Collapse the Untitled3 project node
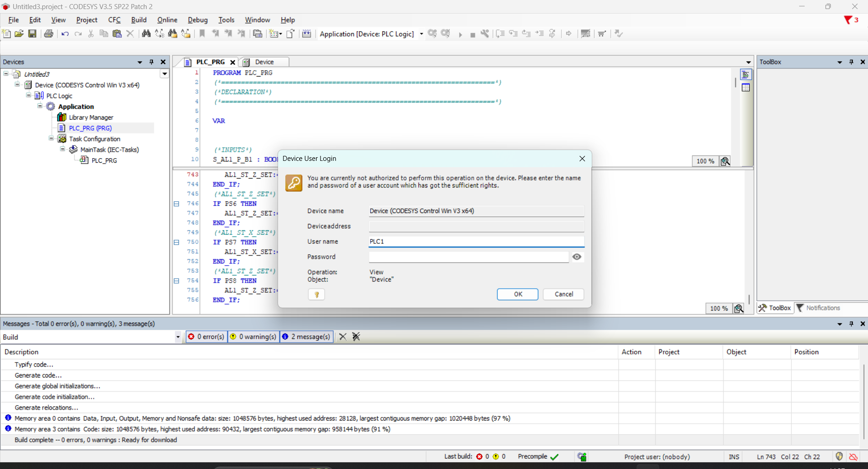Screen dimensions: 868x469 (6, 73)
